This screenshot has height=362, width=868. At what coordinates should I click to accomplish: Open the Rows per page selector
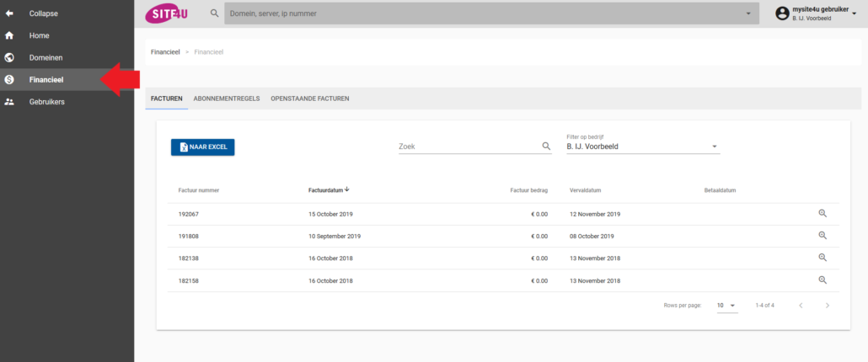pos(726,305)
